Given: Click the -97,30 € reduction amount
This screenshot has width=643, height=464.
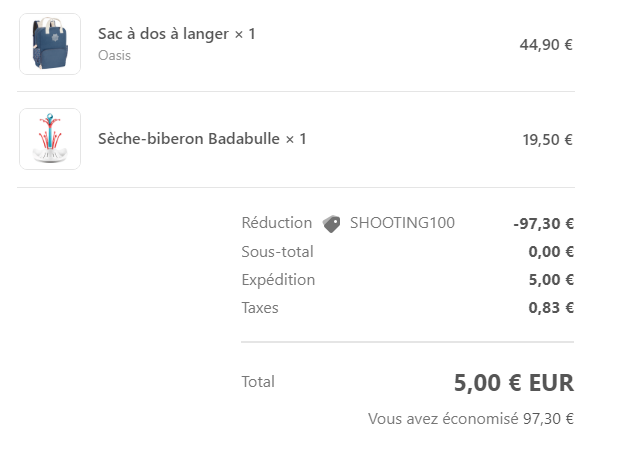Looking at the screenshot, I should click(x=543, y=224).
